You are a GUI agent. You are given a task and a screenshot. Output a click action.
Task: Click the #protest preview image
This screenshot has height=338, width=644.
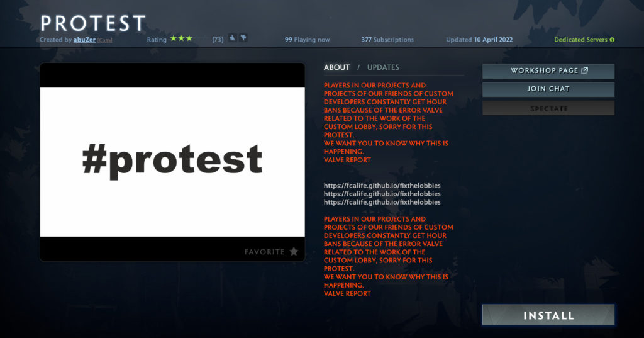point(172,162)
